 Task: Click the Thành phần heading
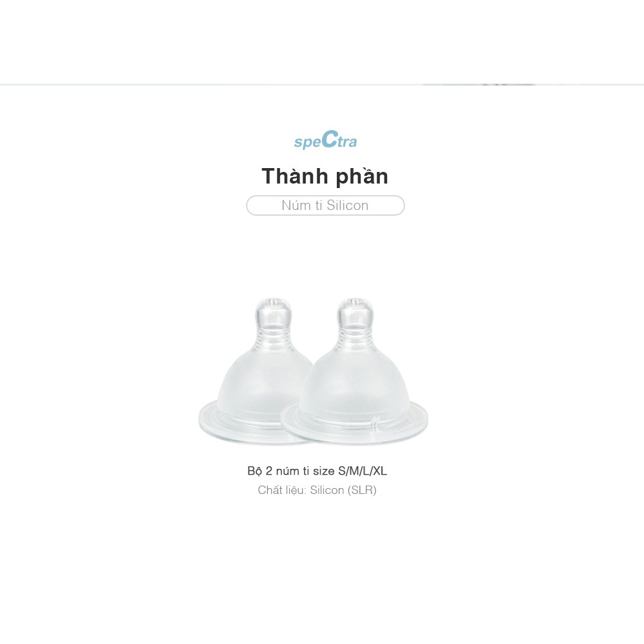coord(325,176)
